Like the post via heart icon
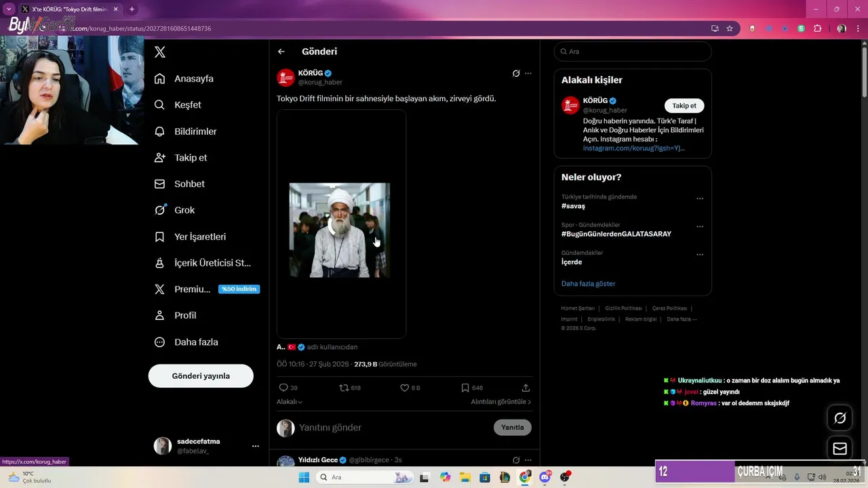This screenshot has width=868, height=488. [404, 388]
